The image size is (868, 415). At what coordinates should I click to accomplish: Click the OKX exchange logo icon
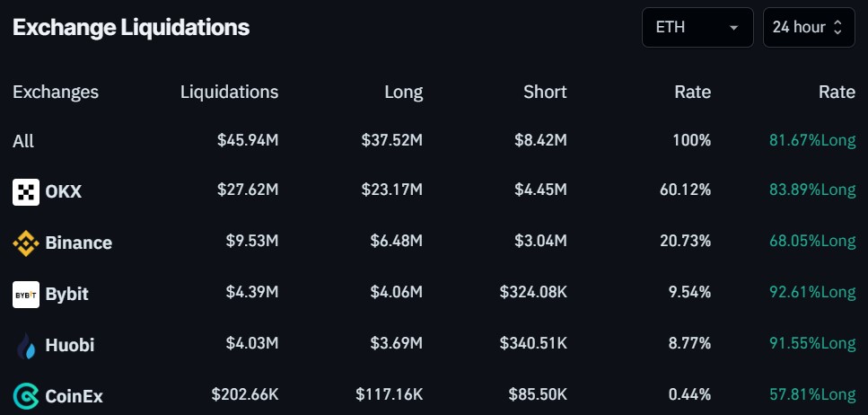(x=26, y=191)
